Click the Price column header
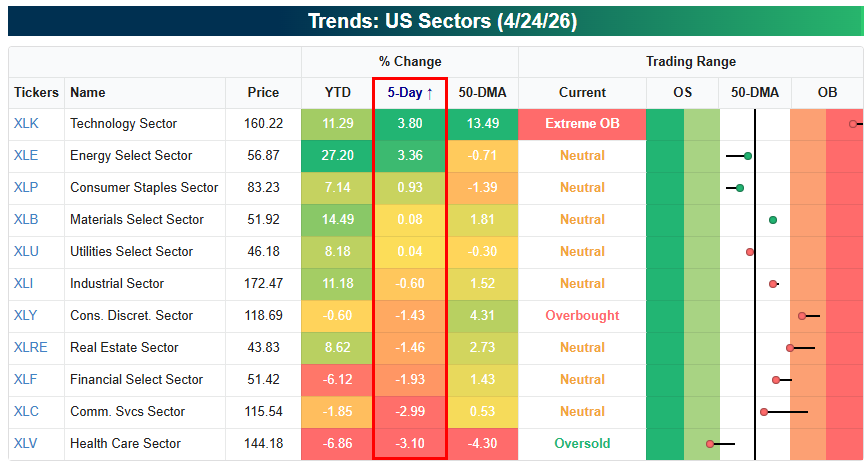868x467 pixels. [x=264, y=93]
